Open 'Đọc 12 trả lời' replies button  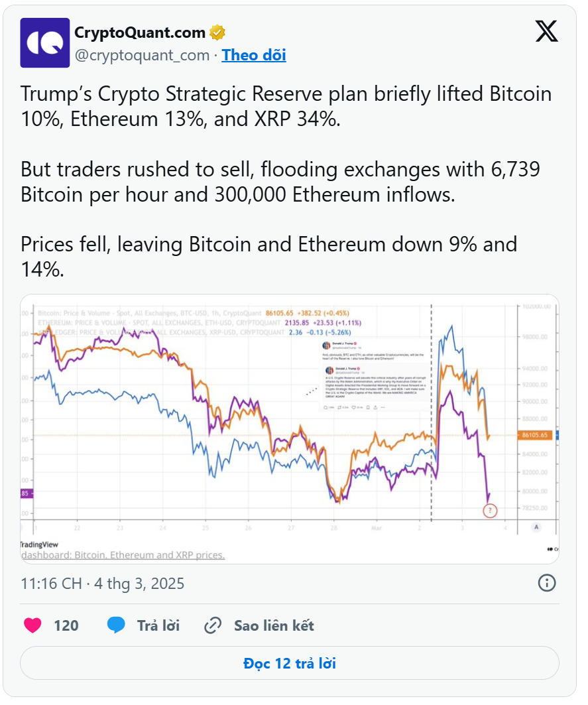pos(290,663)
